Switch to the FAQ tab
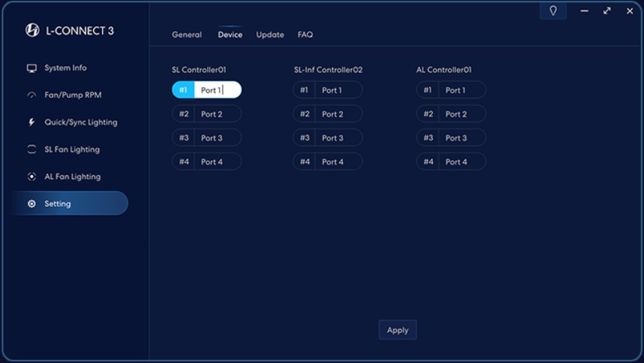This screenshot has height=363, width=644. (305, 35)
